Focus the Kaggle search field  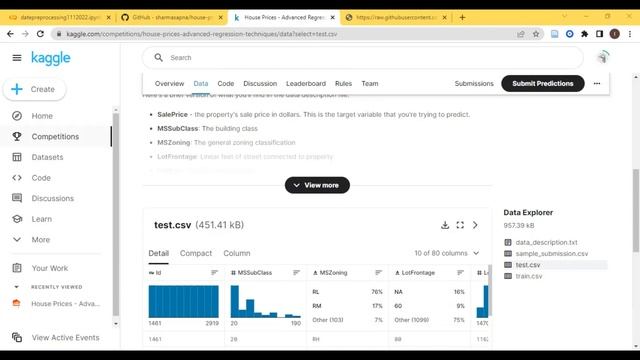pyautogui.click(x=362, y=58)
